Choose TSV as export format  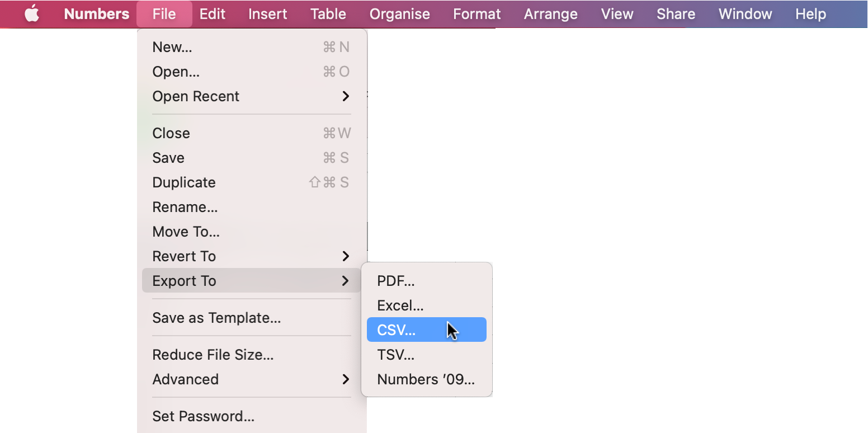[396, 355]
